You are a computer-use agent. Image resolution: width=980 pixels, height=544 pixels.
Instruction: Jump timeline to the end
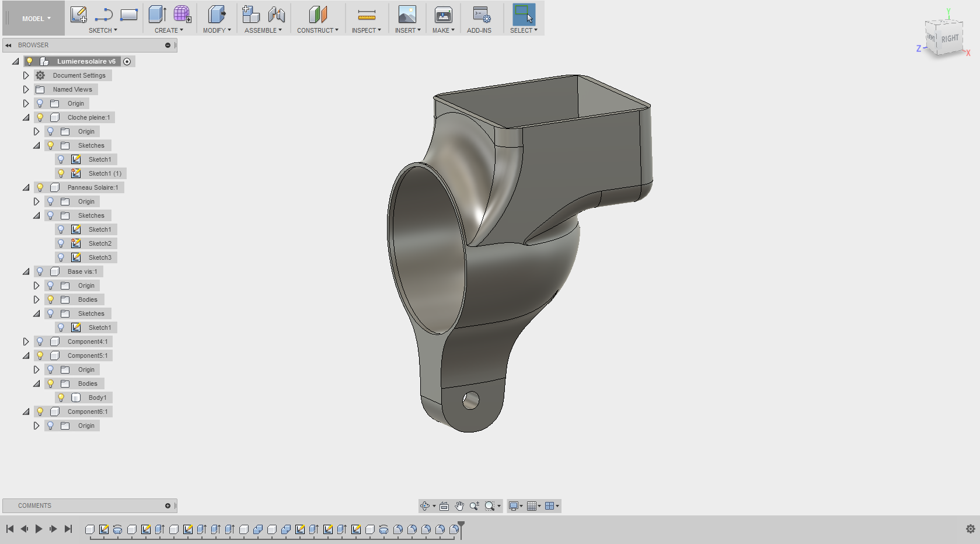point(68,529)
